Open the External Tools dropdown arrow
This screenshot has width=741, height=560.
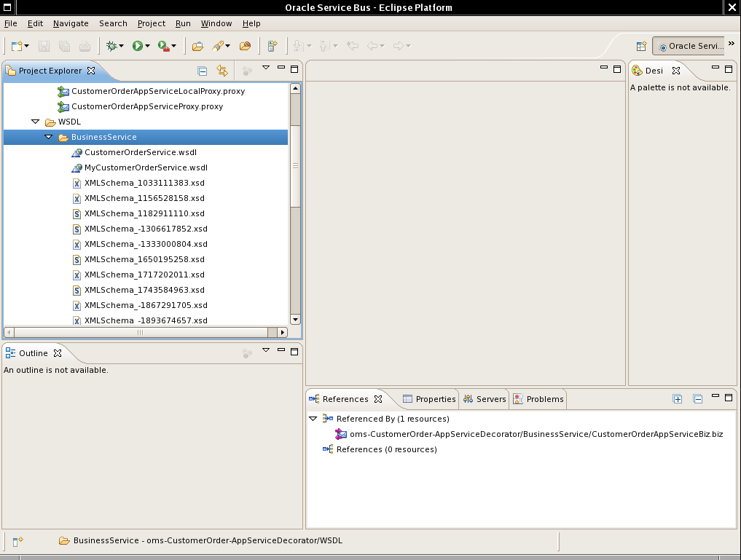173,46
